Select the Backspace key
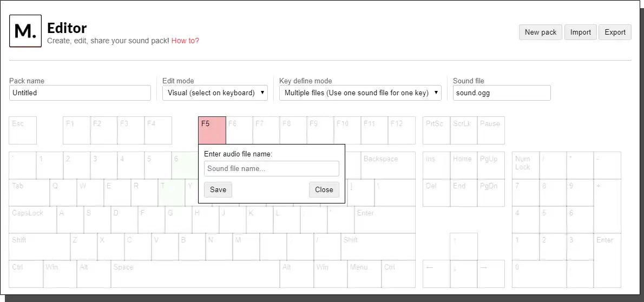Viewport: 644px width, 302px height. (x=387, y=165)
